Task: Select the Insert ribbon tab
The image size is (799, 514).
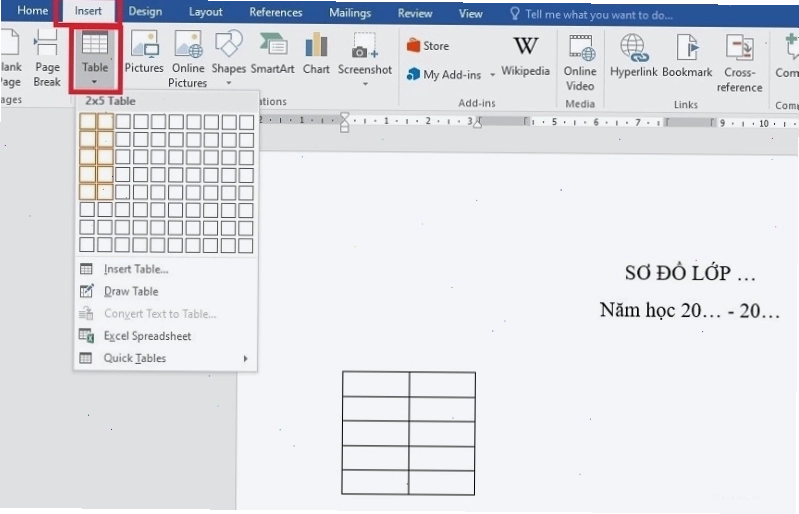Action: [88, 11]
